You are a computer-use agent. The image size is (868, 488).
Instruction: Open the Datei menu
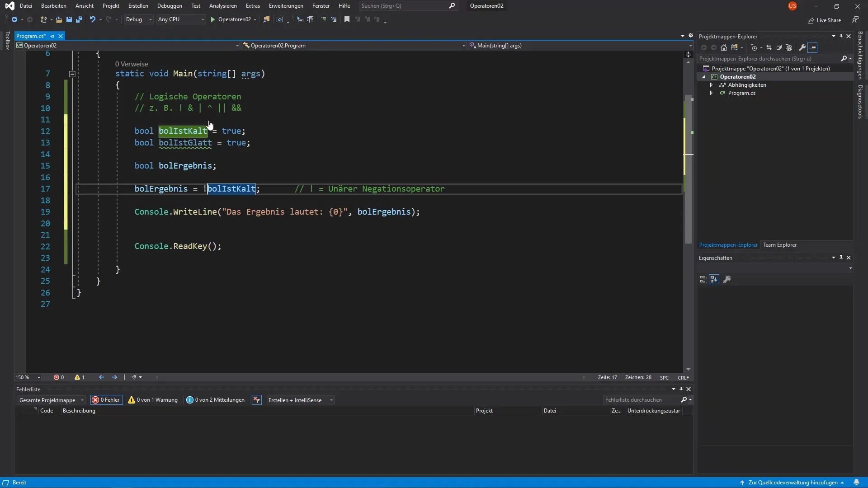click(26, 6)
